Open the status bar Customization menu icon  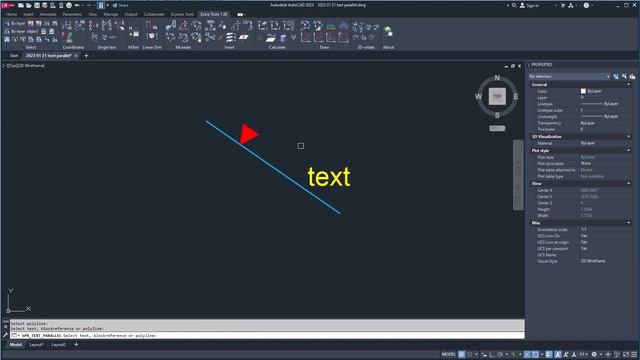[x=634, y=354]
